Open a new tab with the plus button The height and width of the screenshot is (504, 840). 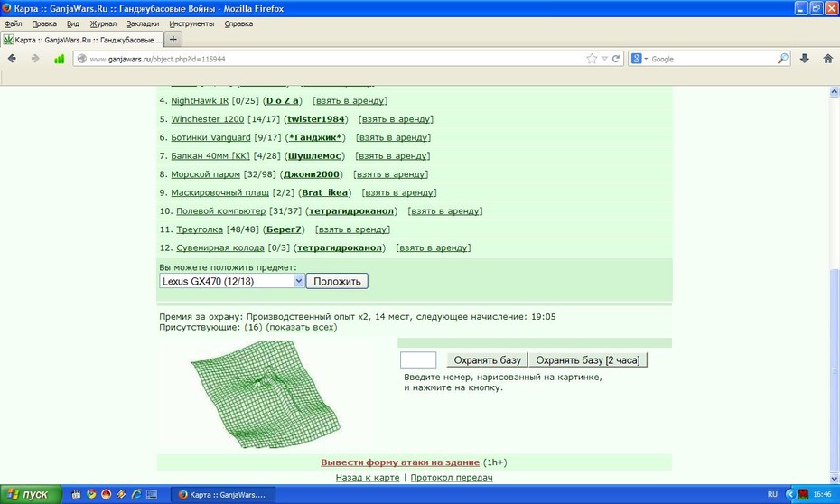click(x=173, y=39)
